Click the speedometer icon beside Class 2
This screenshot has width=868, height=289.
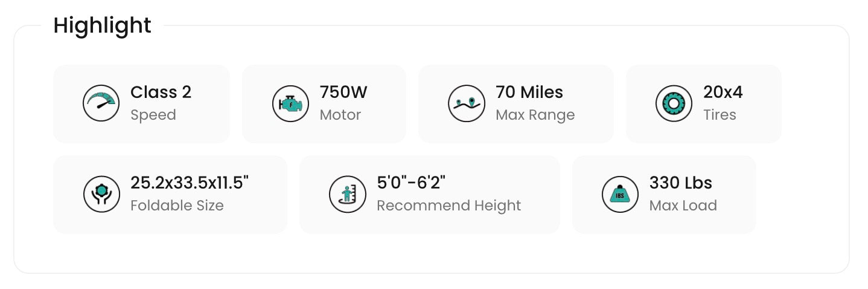pos(101,103)
